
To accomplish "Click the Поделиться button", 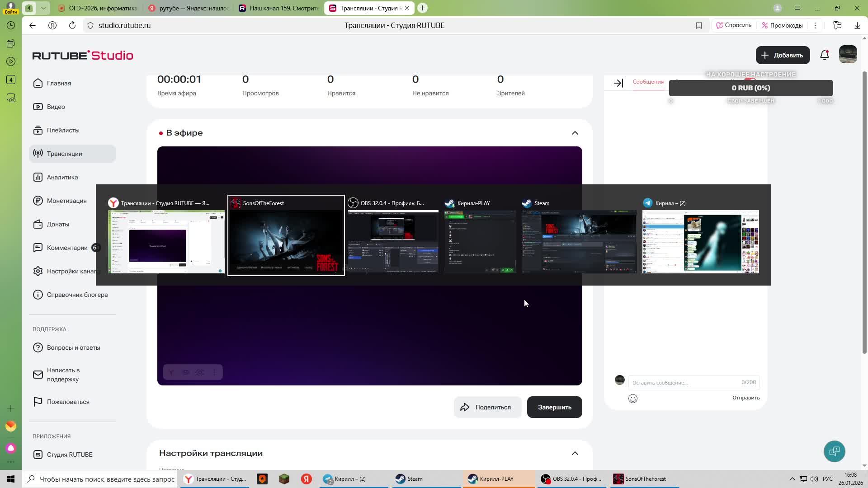I will (487, 407).
